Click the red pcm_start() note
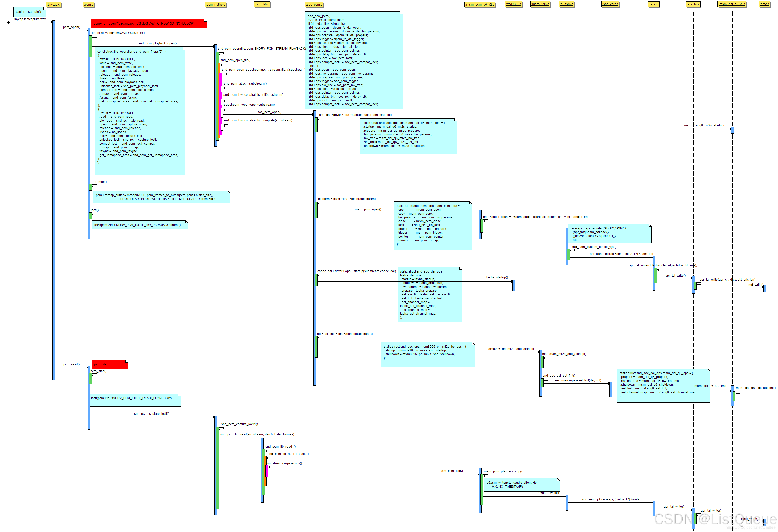Image resolution: width=778 pixels, height=532 pixels. pyautogui.click(x=110, y=364)
